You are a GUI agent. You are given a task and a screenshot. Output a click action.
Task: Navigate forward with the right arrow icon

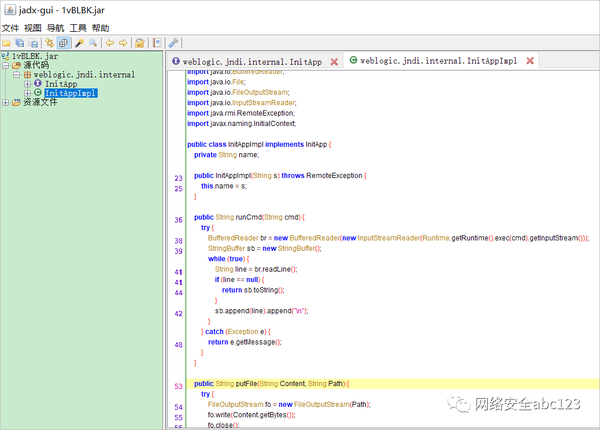[x=123, y=44]
